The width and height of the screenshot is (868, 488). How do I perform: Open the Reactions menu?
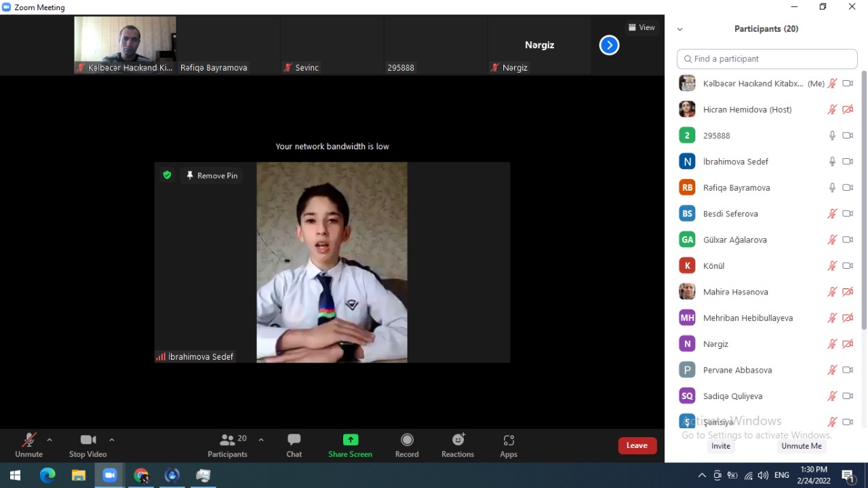458,445
